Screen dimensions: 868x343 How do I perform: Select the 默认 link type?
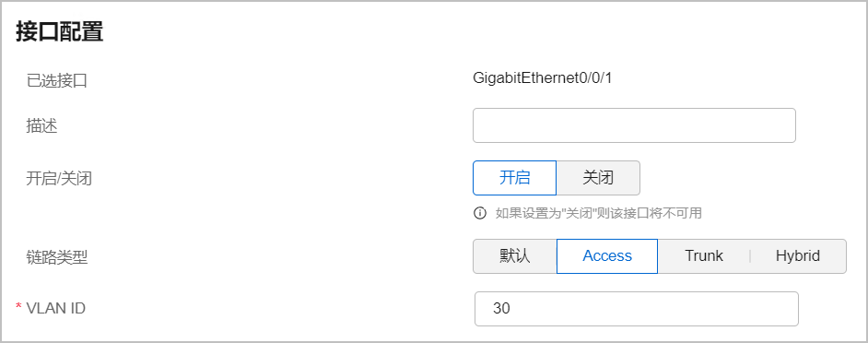[x=515, y=256]
